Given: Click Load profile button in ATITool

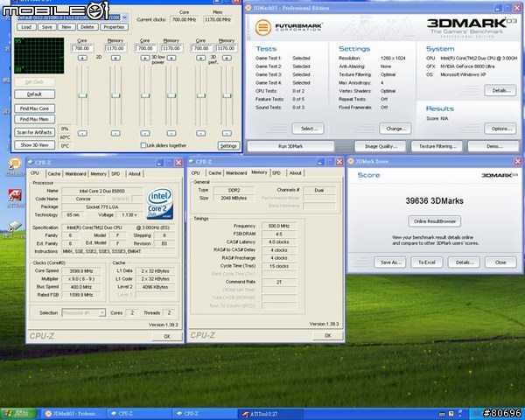Looking at the screenshot, I should pos(26,27).
